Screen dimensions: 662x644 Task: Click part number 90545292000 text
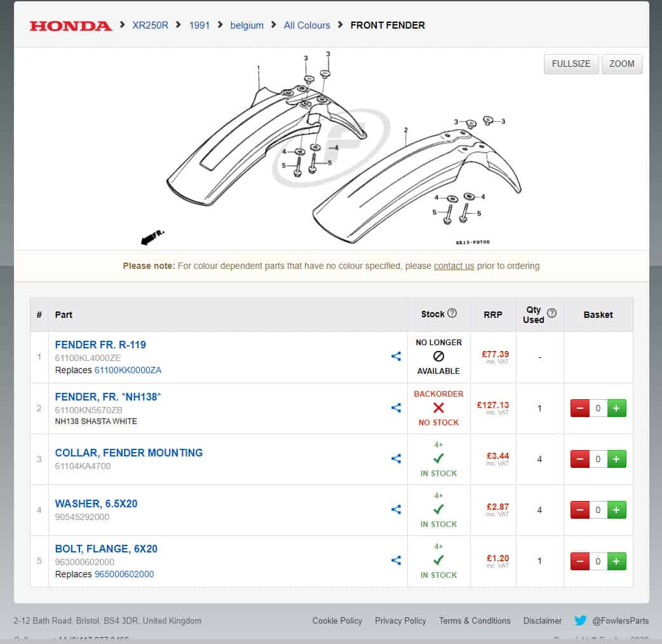(82, 517)
